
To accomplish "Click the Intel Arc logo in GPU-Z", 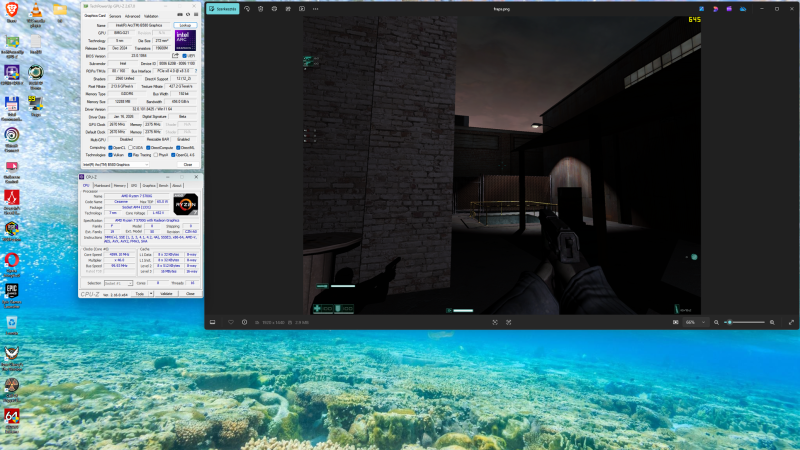I will coord(185,40).
